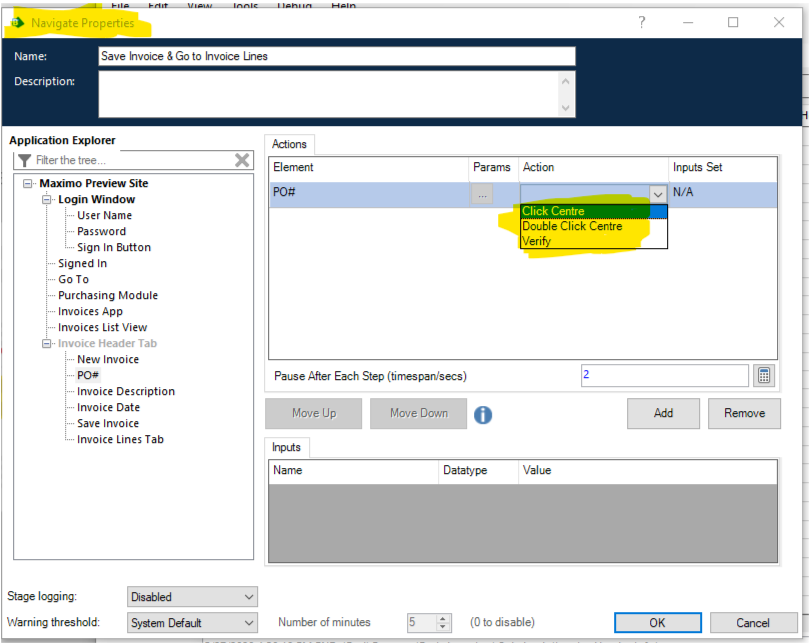Click the Add button
The image size is (809, 643).
click(663, 413)
